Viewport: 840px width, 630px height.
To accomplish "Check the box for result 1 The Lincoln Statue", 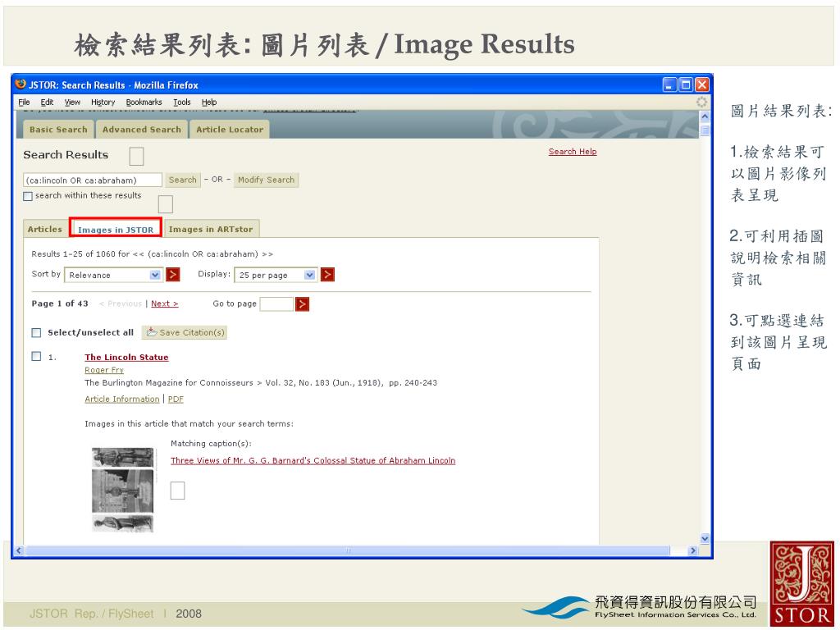I will (x=36, y=356).
